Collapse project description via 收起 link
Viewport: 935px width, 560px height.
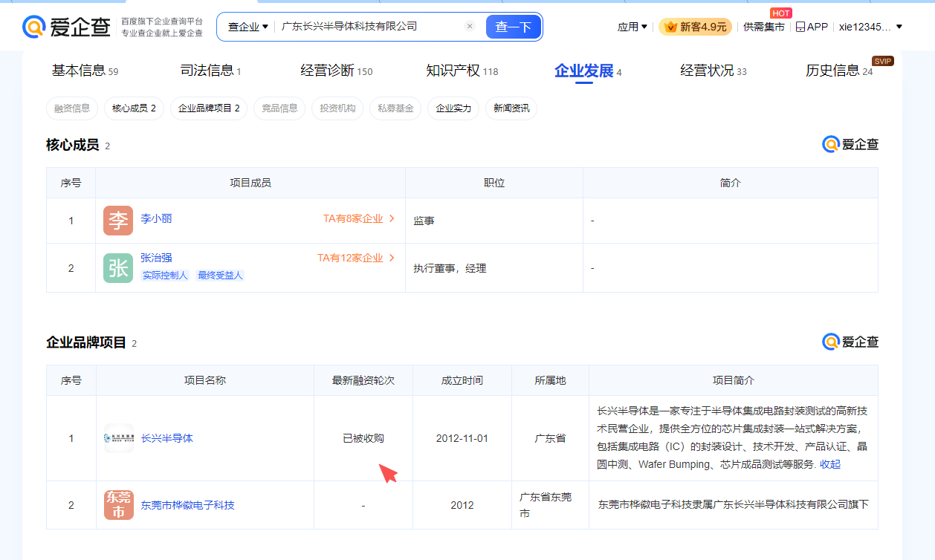pos(830,464)
